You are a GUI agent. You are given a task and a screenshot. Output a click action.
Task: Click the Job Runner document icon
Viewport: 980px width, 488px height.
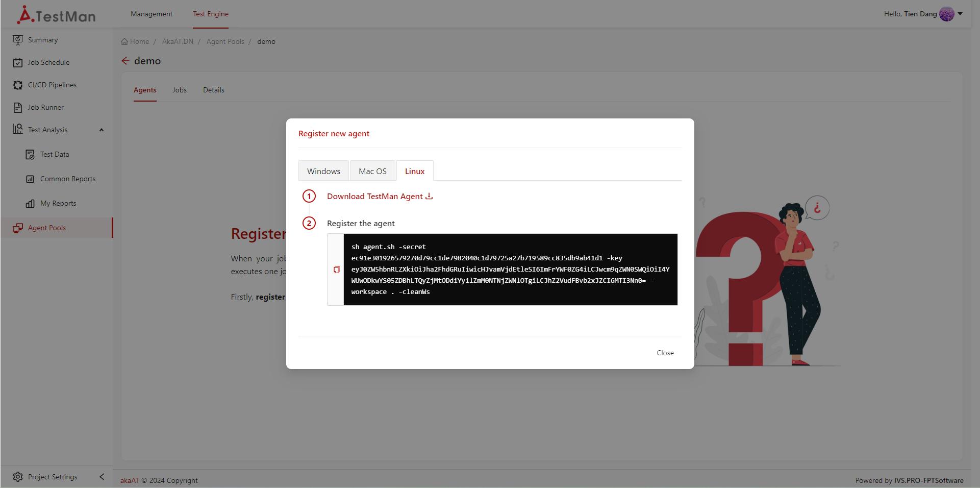click(x=18, y=107)
